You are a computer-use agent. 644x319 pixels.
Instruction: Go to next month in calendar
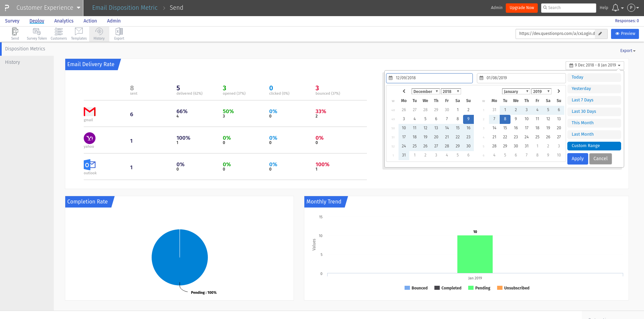(559, 91)
